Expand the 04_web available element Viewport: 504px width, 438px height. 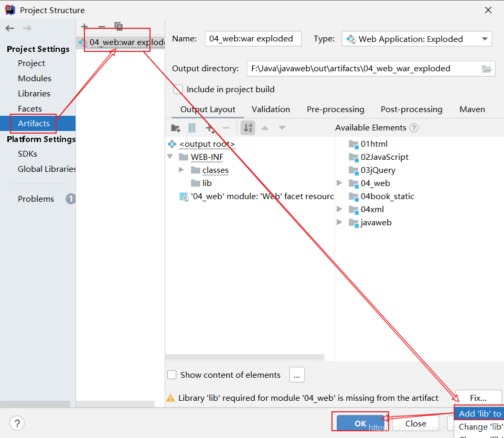click(339, 183)
